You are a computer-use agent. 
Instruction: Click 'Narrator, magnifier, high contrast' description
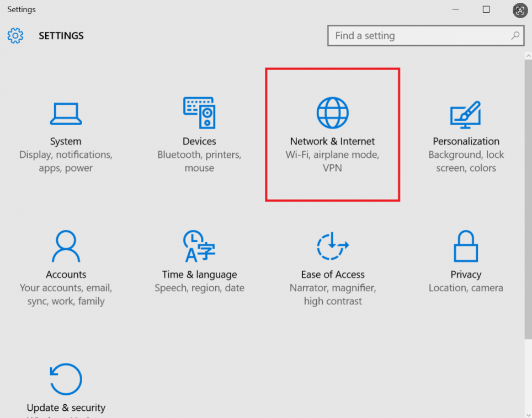coord(332,294)
